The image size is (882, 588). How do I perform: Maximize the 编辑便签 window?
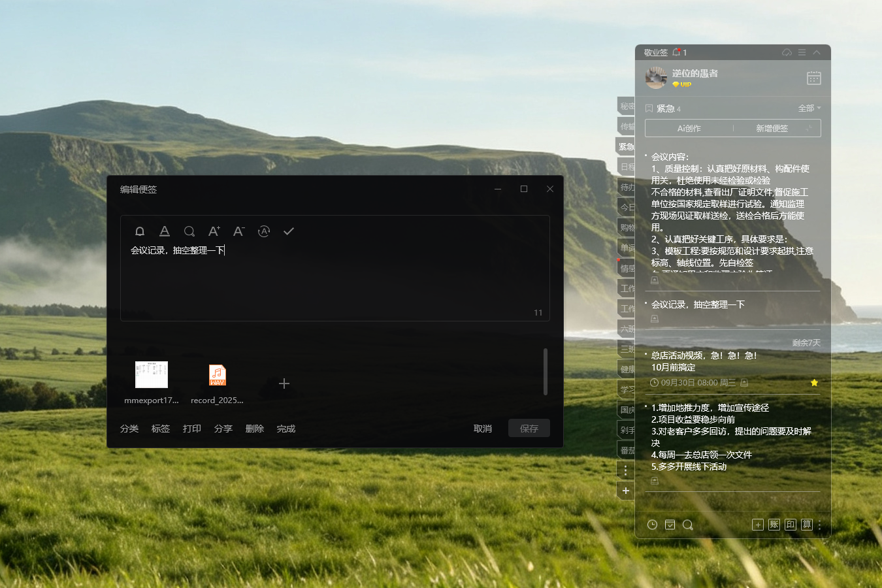pyautogui.click(x=524, y=189)
